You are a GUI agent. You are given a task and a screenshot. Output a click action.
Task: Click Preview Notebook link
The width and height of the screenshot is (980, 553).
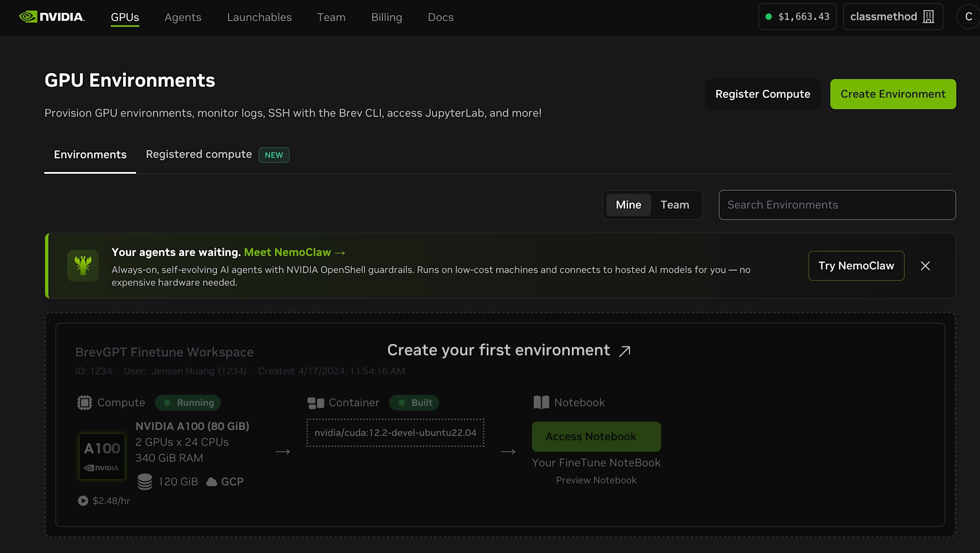point(596,481)
